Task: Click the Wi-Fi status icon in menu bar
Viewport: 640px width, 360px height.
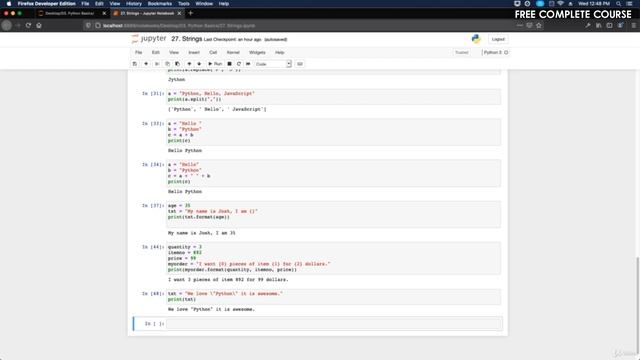Action: coord(560,4)
